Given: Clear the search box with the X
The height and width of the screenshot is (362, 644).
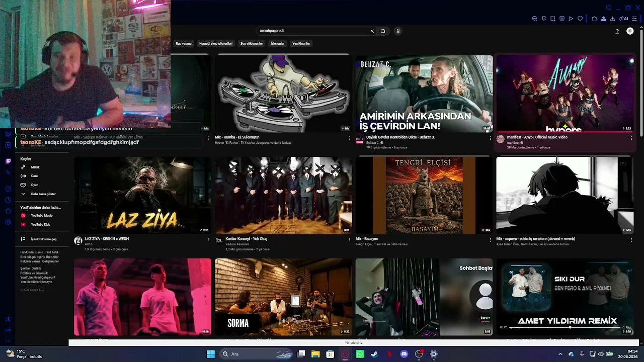Looking at the screenshot, I should tap(372, 31).
